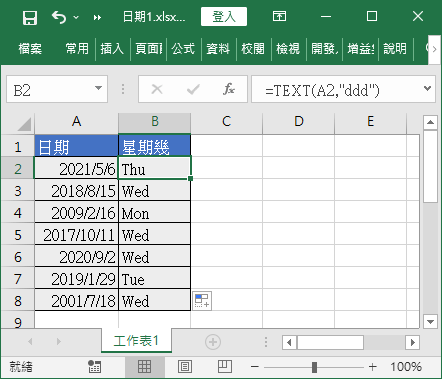
Task: Switch to the 檢視 View tab
Action: (x=288, y=49)
